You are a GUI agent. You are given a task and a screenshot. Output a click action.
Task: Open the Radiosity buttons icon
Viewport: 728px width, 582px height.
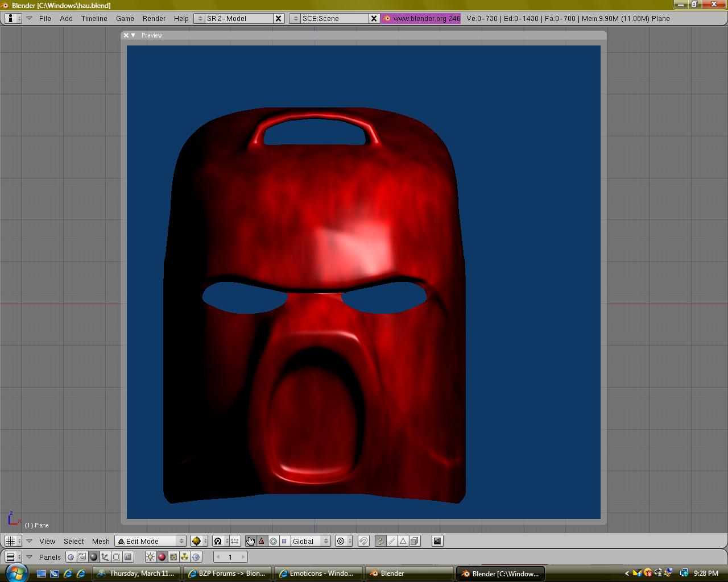(185, 557)
